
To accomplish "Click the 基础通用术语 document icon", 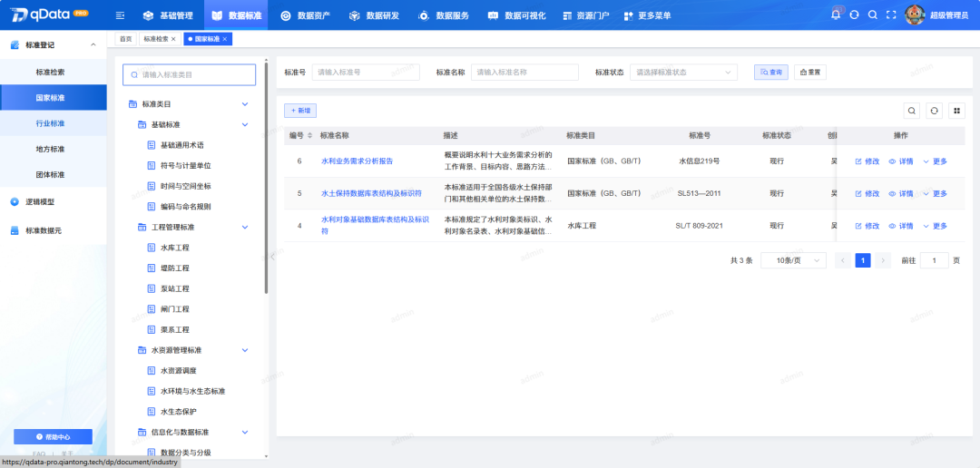I will click(x=151, y=145).
